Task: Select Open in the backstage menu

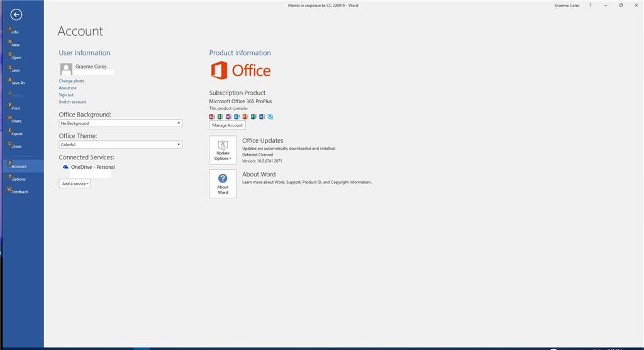Action: coord(23,57)
